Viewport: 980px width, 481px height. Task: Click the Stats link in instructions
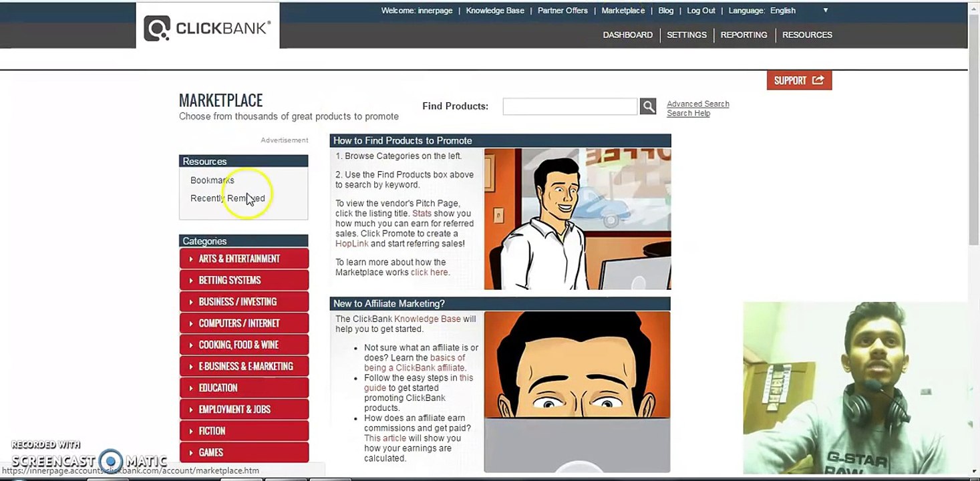pos(422,214)
